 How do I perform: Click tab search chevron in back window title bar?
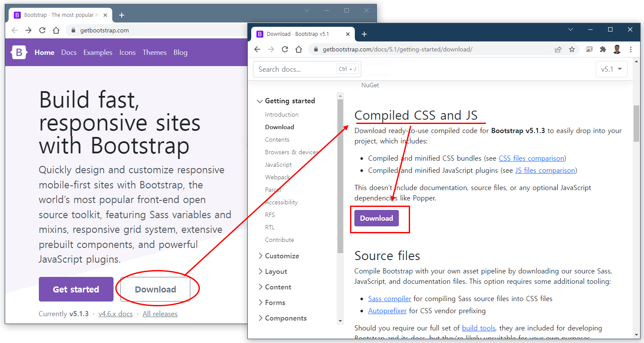pos(307,10)
